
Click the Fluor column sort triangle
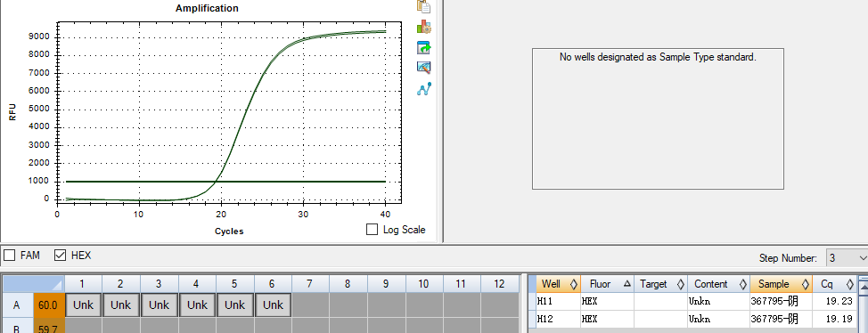point(626,284)
